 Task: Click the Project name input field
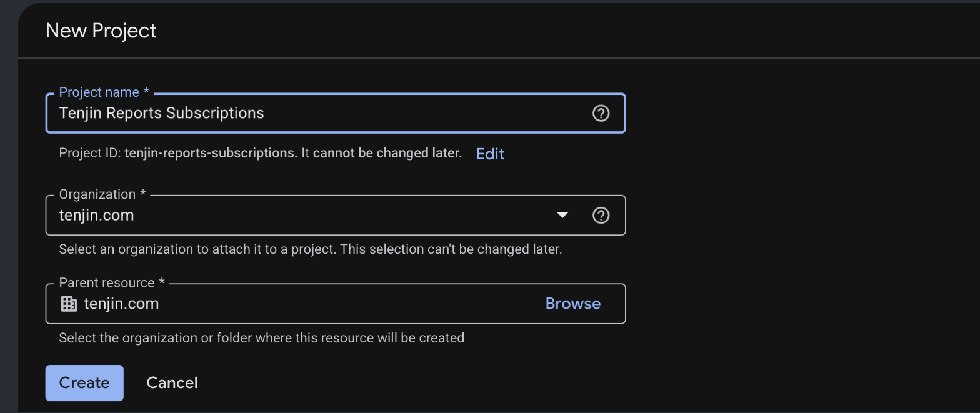click(x=336, y=113)
